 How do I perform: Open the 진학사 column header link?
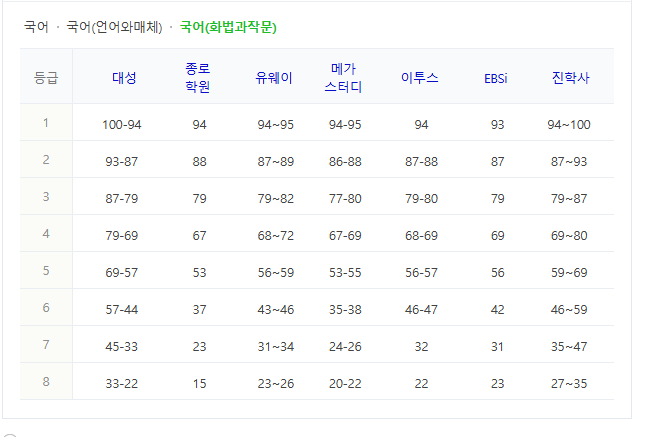coord(571,77)
